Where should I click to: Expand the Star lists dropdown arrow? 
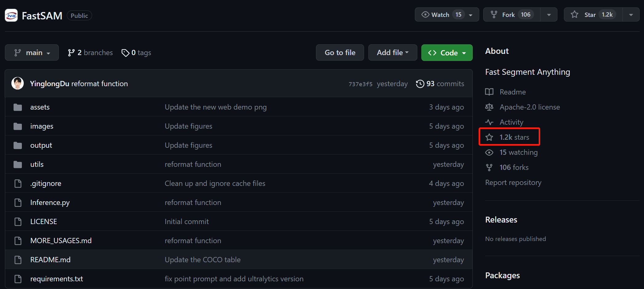pos(631,14)
